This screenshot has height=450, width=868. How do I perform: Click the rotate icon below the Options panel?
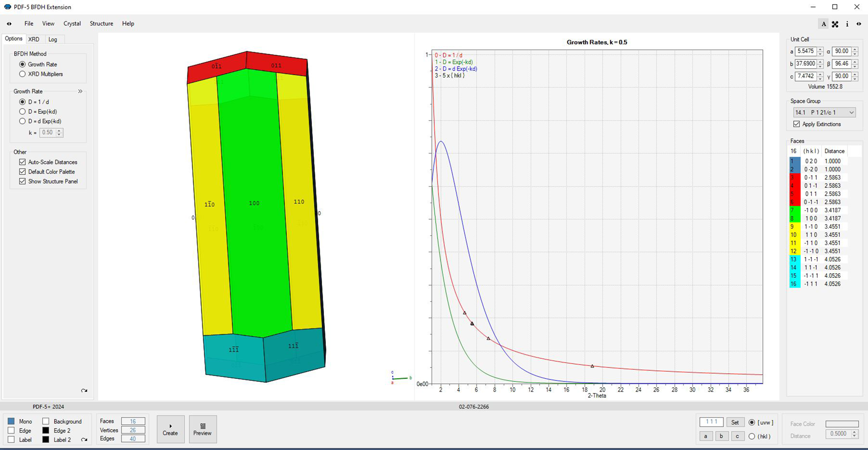pos(84,390)
